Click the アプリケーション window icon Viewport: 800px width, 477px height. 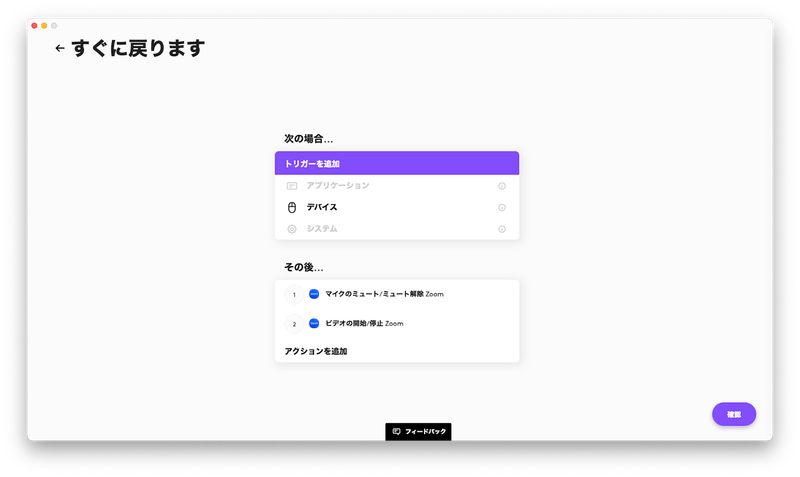coord(292,186)
